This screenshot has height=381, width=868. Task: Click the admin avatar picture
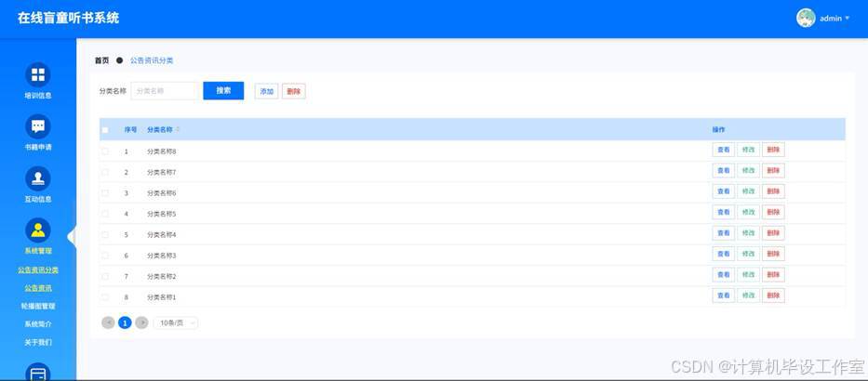pyautogui.click(x=806, y=19)
